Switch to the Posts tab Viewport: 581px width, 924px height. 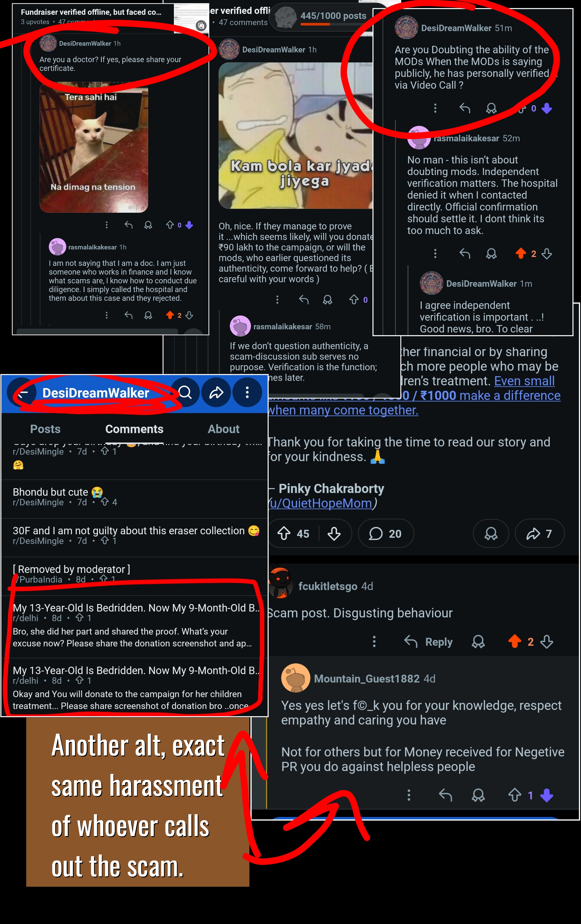[45, 429]
